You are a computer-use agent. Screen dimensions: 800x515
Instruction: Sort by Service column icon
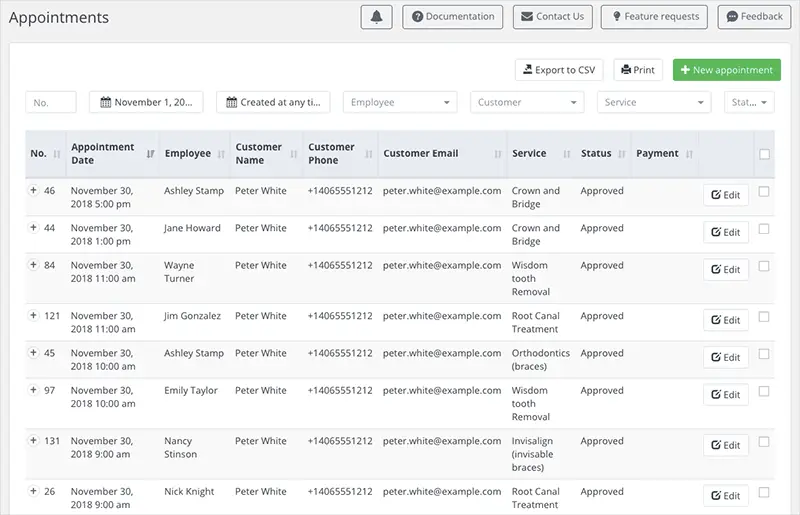click(x=567, y=154)
